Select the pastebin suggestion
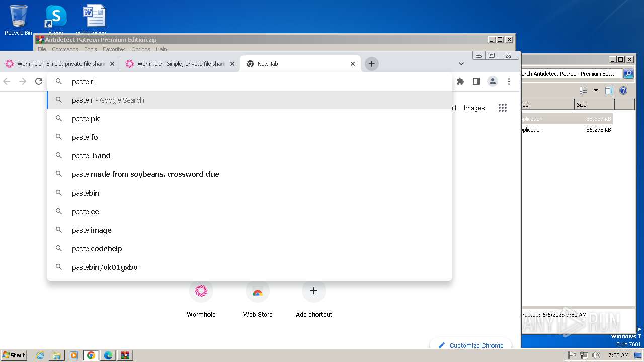The width and height of the screenshot is (644, 362). [x=249, y=193]
